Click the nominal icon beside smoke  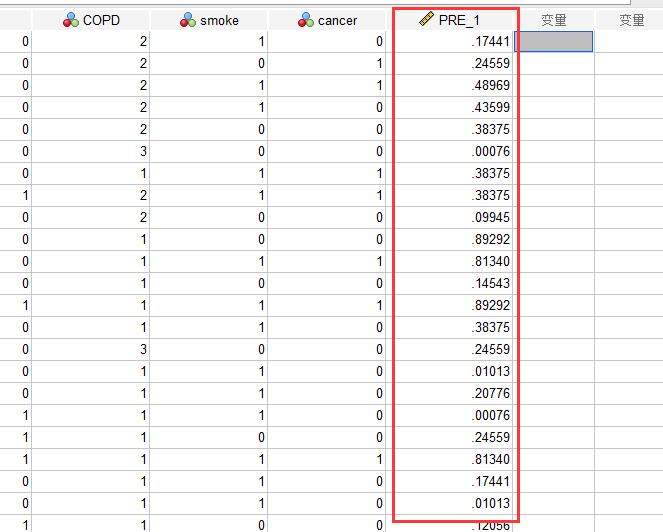(x=188, y=20)
